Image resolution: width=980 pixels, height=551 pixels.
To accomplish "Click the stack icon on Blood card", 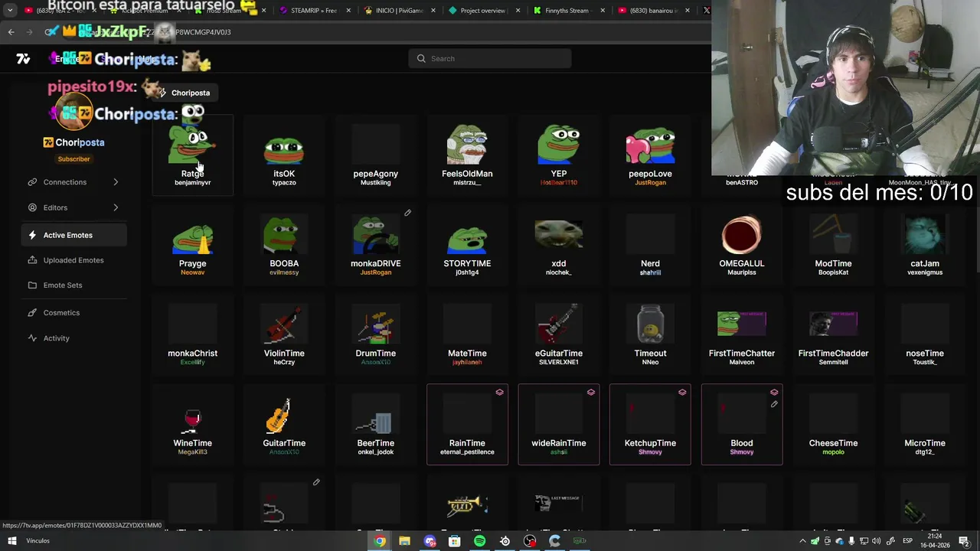I will point(774,392).
